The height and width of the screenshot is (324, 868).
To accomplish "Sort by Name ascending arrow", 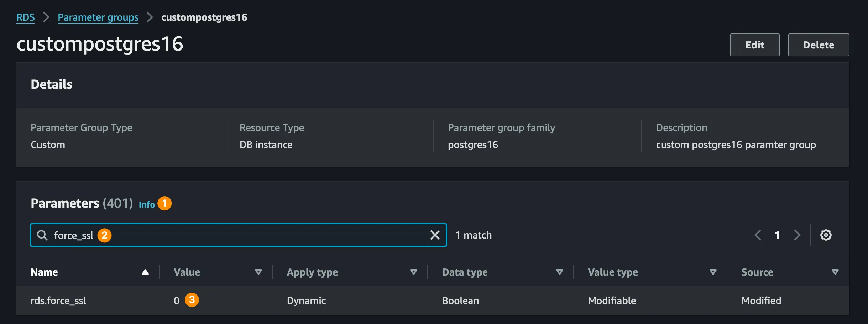I will (145, 272).
